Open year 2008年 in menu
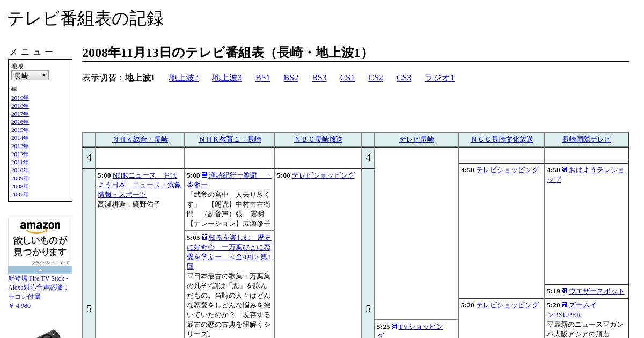Viewport: 644px width, 338px height. (20, 186)
